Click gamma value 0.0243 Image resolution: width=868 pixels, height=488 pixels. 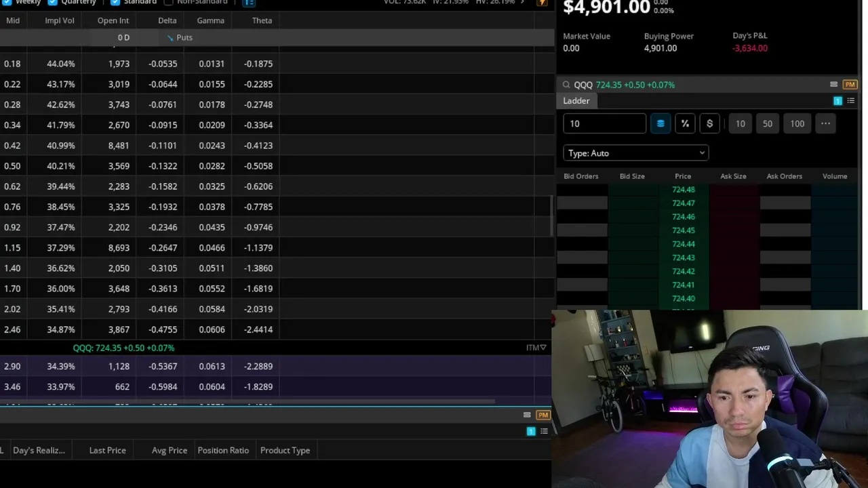pyautogui.click(x=212, y=145)
